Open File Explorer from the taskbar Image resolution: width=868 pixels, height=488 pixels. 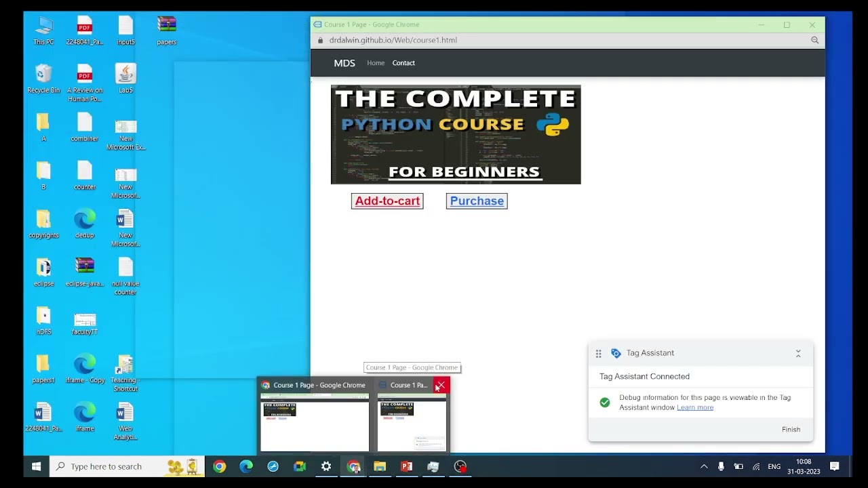coord(380,466)
